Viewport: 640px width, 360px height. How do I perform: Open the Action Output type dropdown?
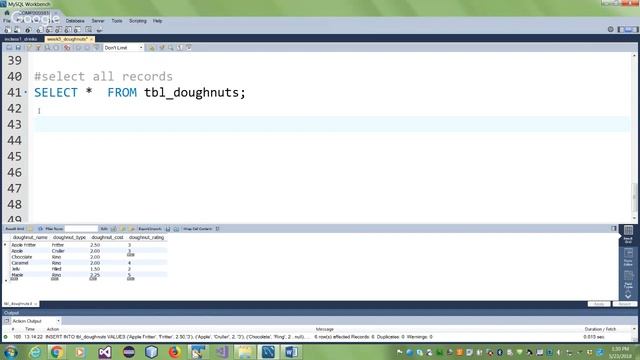36,321
